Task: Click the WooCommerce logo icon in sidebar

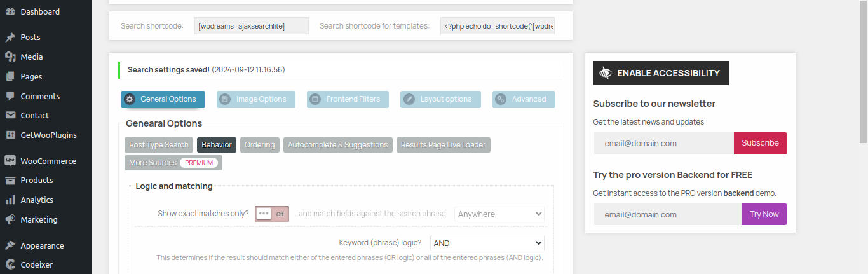Action: pyautogui.click(x=10, y=161)
